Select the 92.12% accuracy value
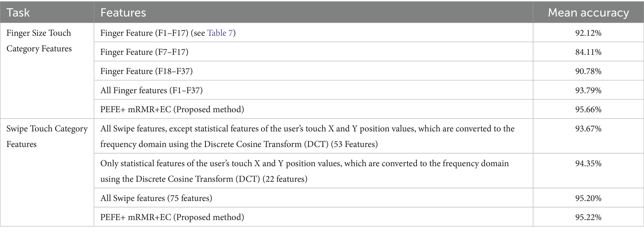Viewport: 644px width, 232px height. click(588, 33)
